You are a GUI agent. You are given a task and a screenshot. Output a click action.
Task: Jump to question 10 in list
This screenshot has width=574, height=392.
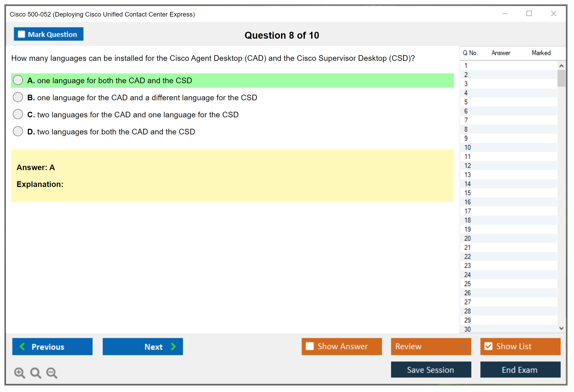click(467, 147)
